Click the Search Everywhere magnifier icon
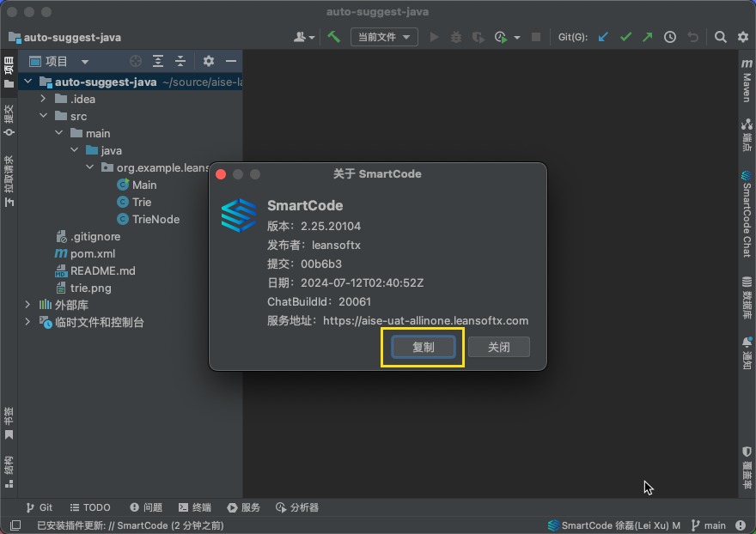The image size is (756, 534). point(720,37)
